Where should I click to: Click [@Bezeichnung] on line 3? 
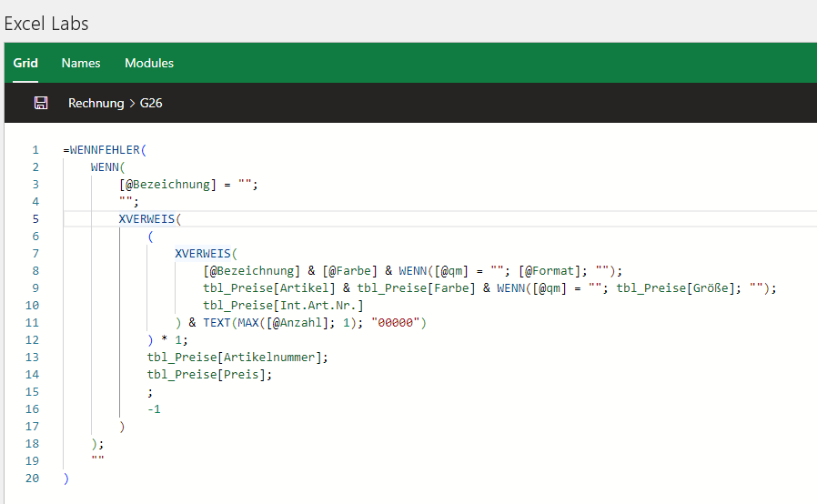[175, 185]
